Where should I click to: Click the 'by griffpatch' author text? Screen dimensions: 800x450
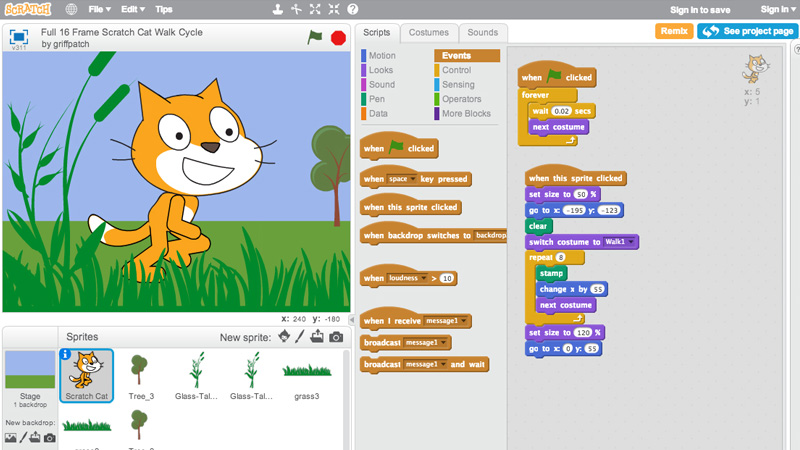(65, 44)
